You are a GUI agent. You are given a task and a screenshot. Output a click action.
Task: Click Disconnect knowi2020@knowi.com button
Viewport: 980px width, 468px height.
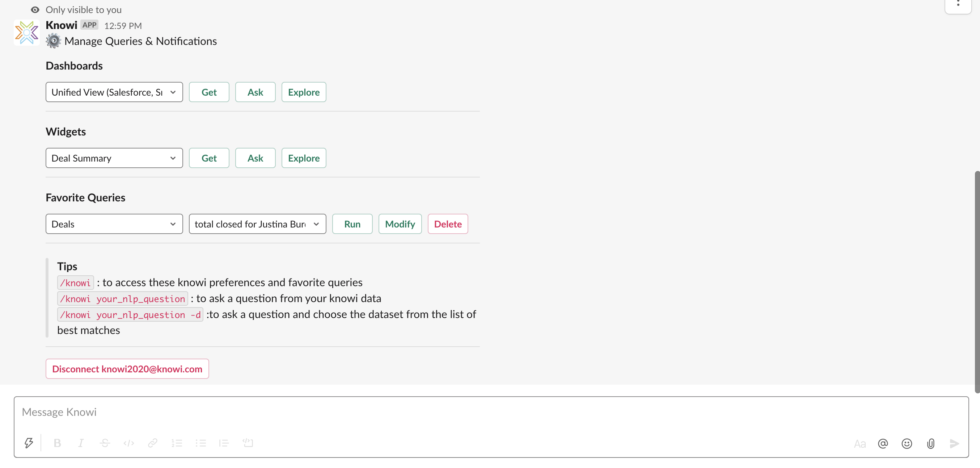pos(127,369)
